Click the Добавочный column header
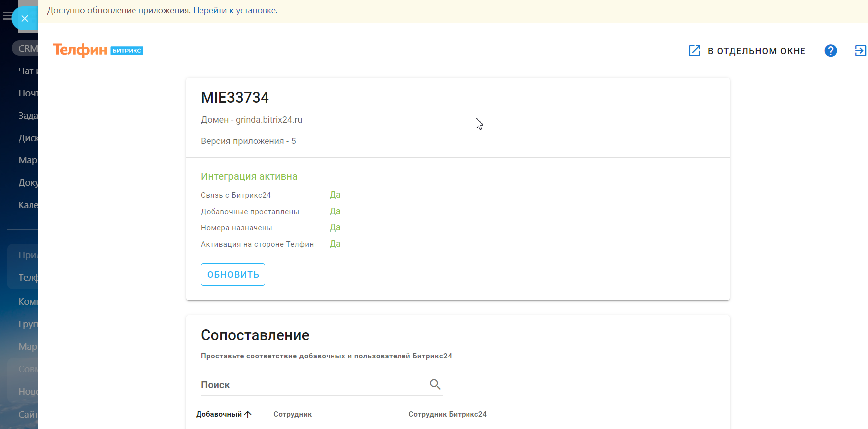The width and height of the screenshot is (868, 429). pyautogui.click(x=219, y=414)
